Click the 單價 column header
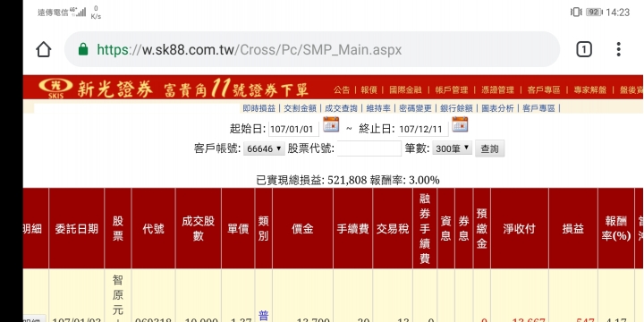 pos(238,229)
